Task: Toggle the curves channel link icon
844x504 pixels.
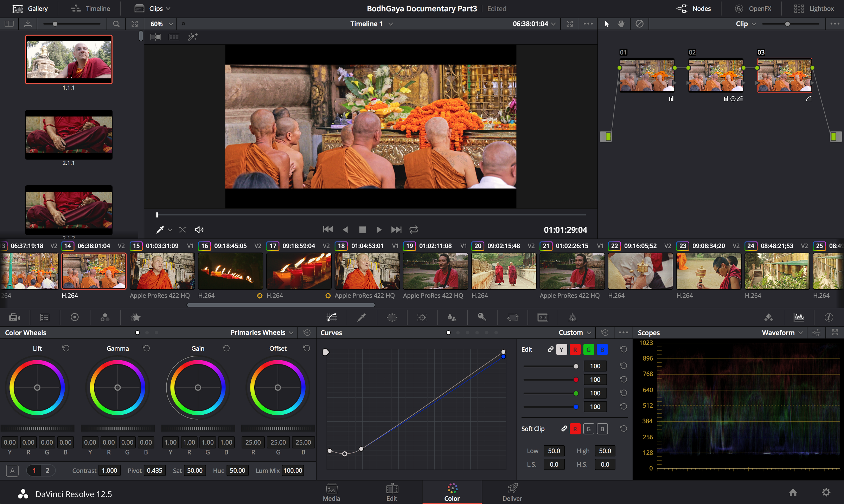Action: (550, 349)
